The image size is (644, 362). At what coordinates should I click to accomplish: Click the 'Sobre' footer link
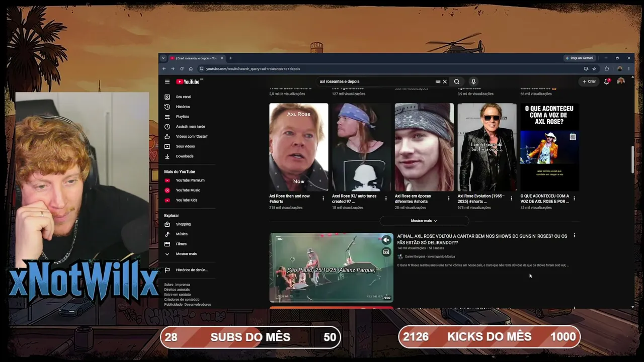[x=169, y=285]
